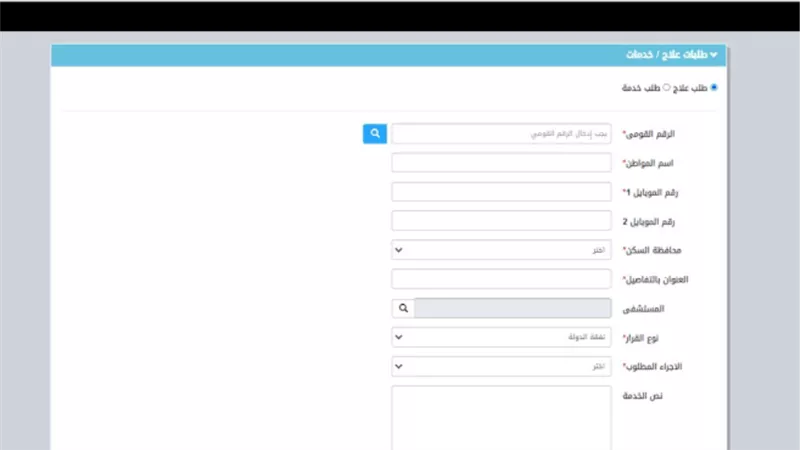Viewport: 800px width, 450px height.
Task: Click the hospital search magnifier icon
Action: tap(403, 308)
